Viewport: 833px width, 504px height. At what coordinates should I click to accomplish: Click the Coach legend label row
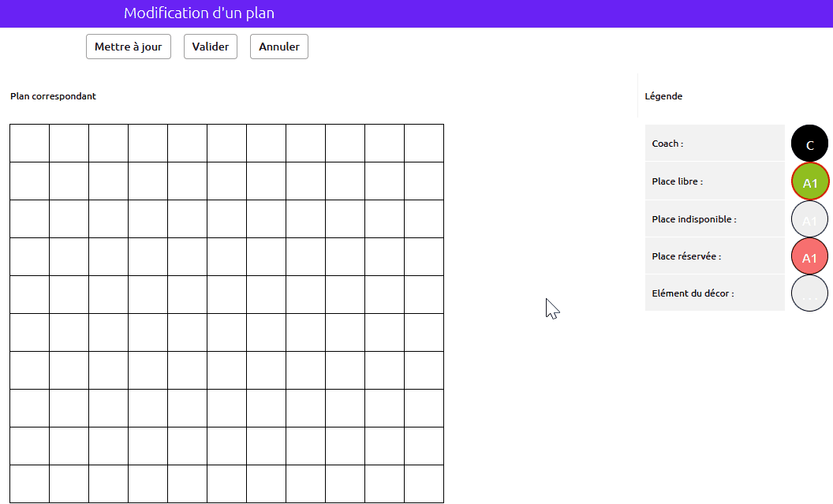coord(715,144)
